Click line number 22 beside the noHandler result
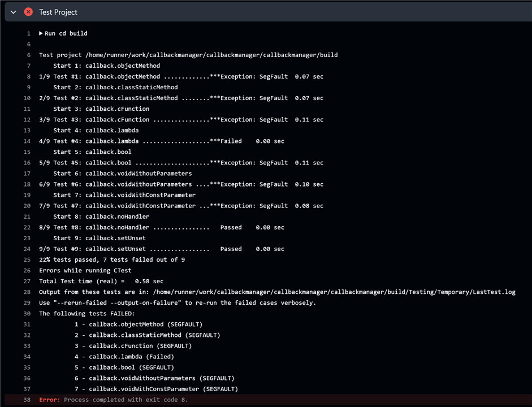Viewport: 532px width, 407px height. pos(27,227)
